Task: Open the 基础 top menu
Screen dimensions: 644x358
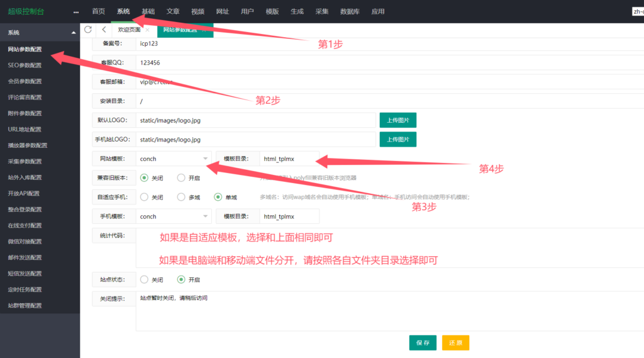Action: pos(148,11)
